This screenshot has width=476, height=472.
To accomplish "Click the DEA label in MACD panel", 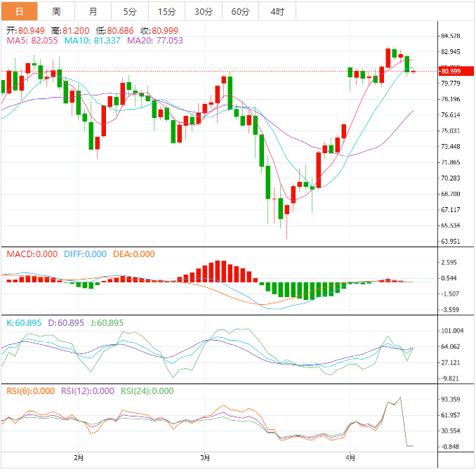I will [133, 254].
